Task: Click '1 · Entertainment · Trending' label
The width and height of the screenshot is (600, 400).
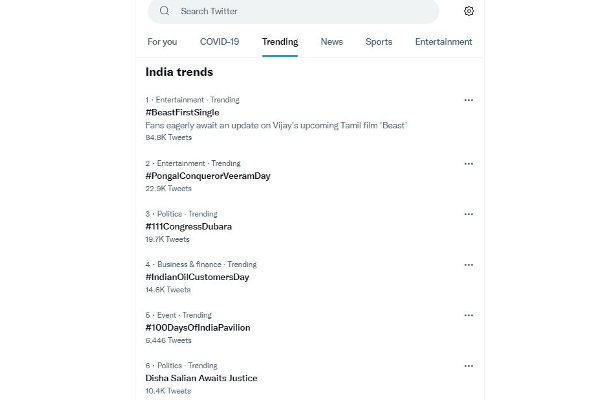Action: 192,100
